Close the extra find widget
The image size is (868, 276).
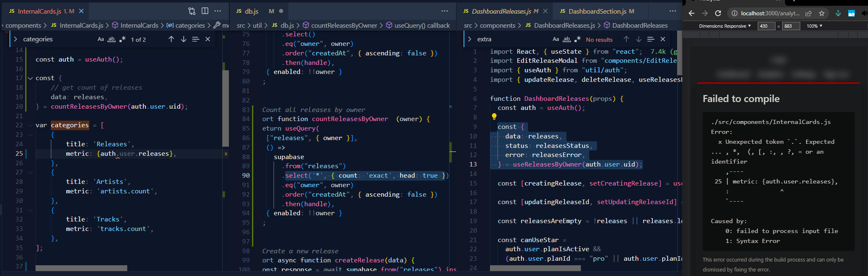(663, 39)
